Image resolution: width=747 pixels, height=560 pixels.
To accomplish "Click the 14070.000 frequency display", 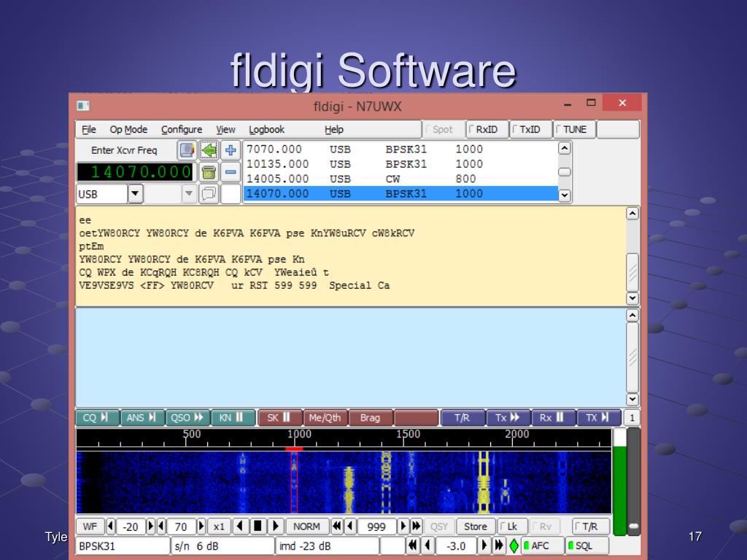I will click(135, 172).
